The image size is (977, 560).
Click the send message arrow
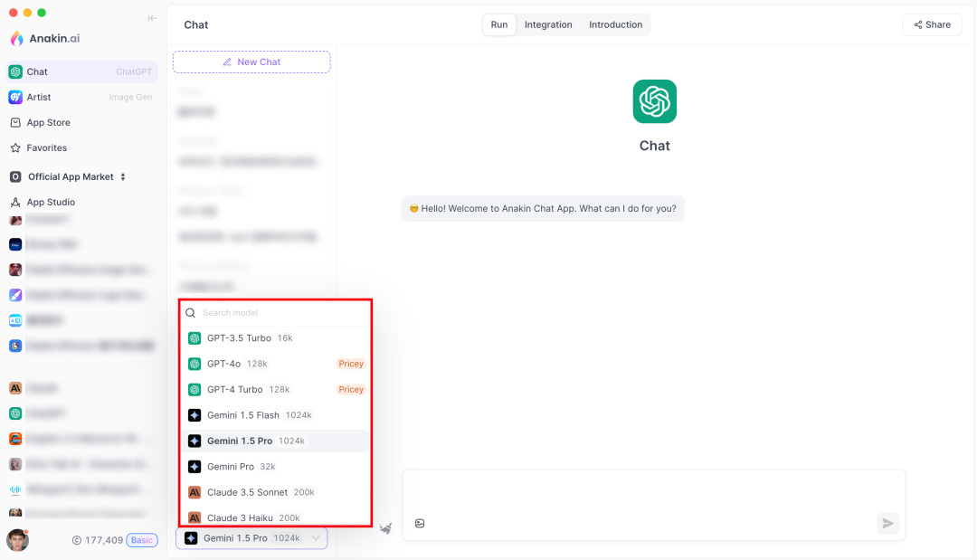888,523
